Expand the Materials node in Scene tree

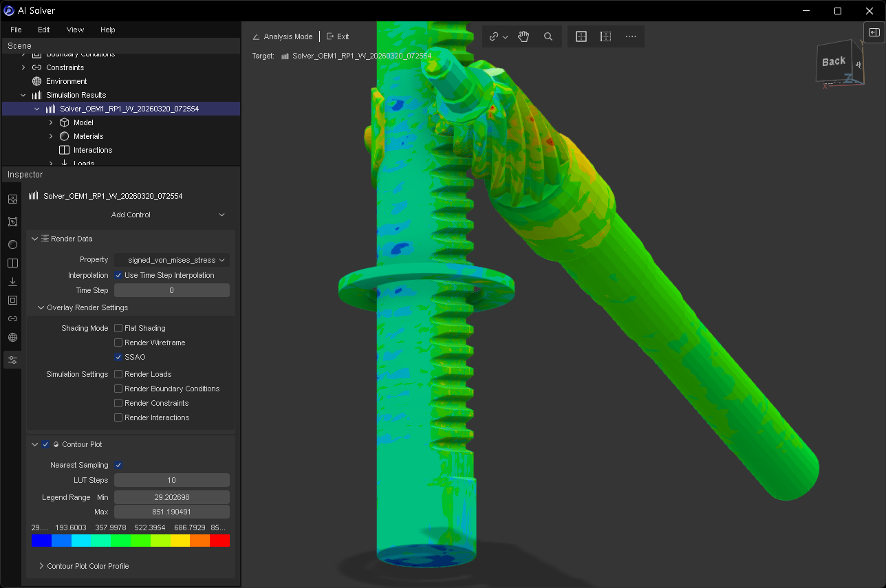tap(51, 136)
